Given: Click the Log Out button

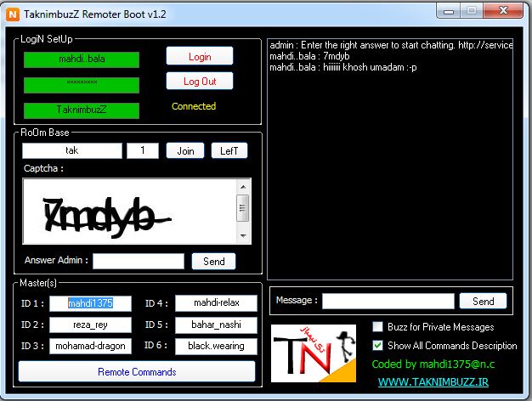Looking at the screenshot, I should (200, 81).
